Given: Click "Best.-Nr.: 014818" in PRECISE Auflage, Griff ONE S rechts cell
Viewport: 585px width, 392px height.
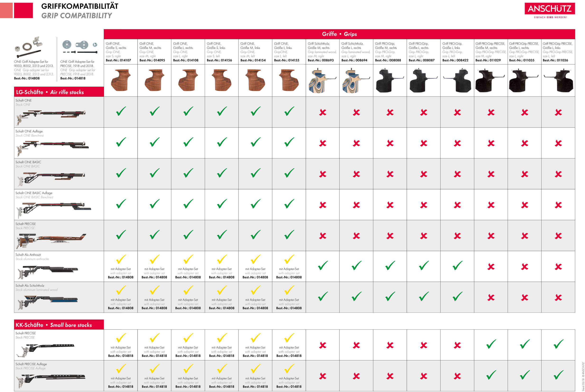Looking at the screenshot, I should pyautogui.click(x=121, y=387).
